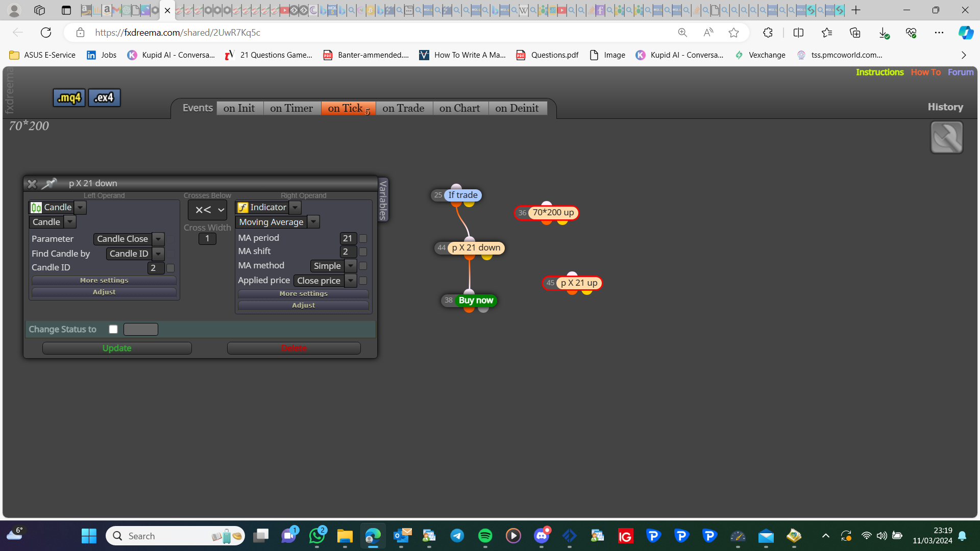Toggle the Change Status to checkbox

pyautogui.click(x=113, y=329)
